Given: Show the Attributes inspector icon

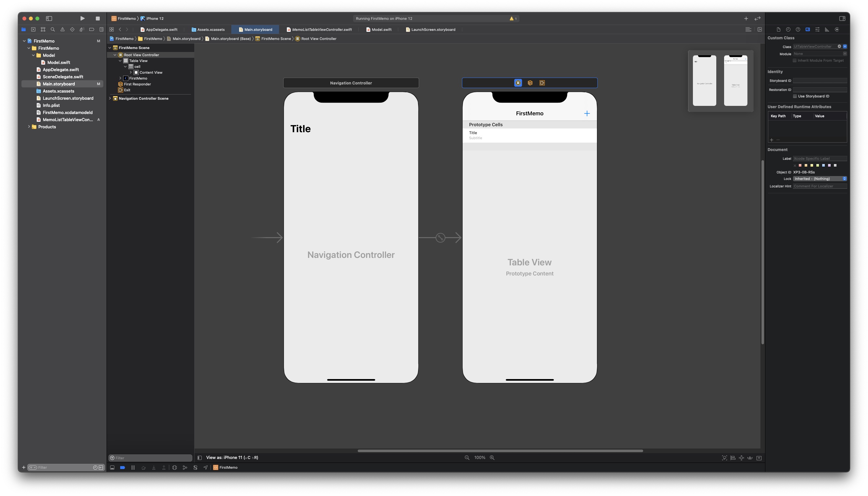Looking at the screenshot, I should [x=817, y=30].
